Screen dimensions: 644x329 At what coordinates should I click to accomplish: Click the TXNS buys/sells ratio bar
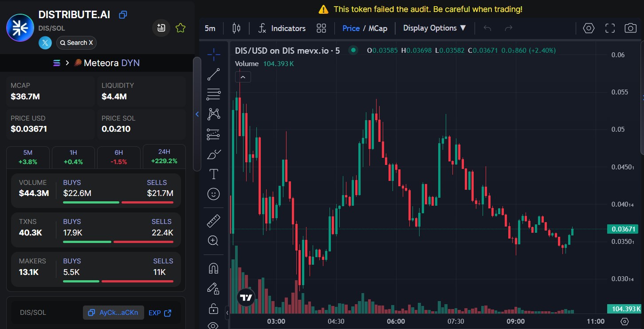point(118,242)
